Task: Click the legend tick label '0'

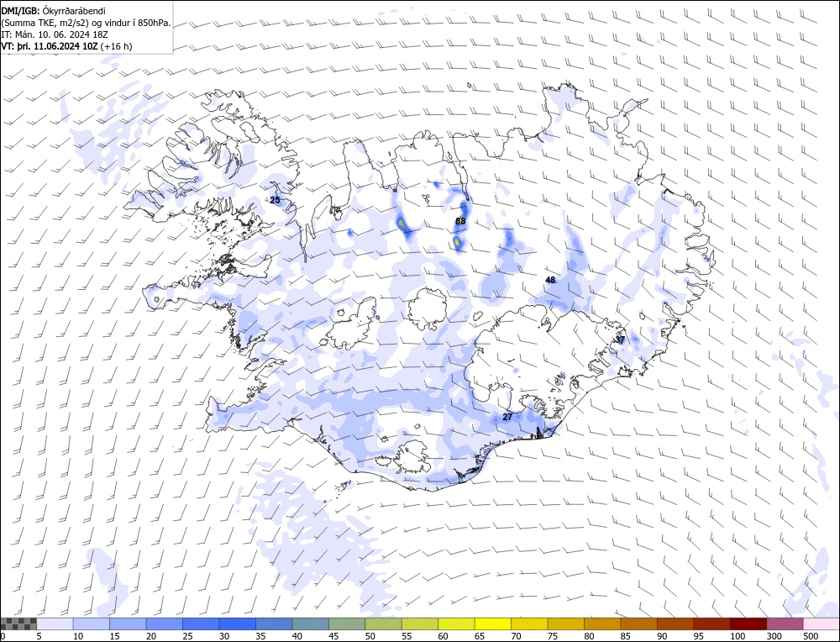Action: 3,636
